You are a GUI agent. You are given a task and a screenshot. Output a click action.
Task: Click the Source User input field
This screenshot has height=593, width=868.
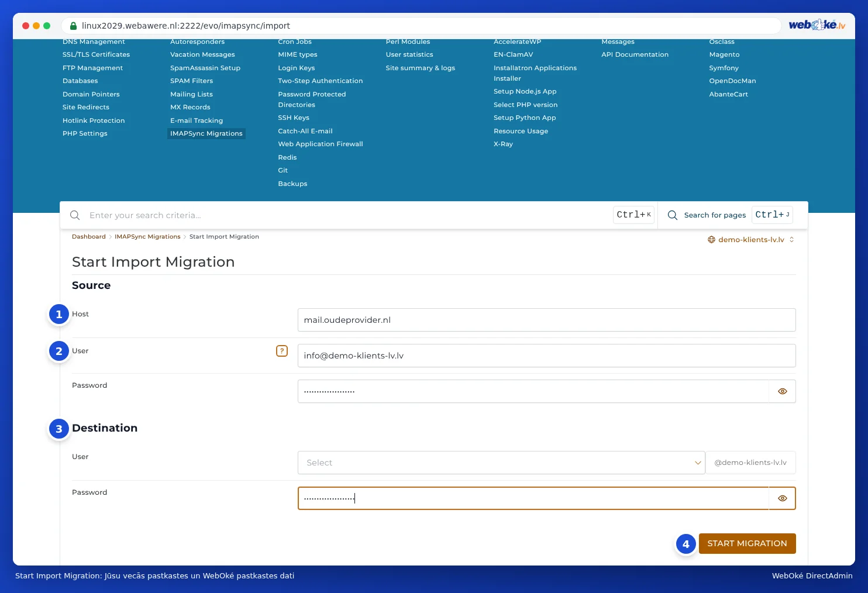click(x=546, y=356)
